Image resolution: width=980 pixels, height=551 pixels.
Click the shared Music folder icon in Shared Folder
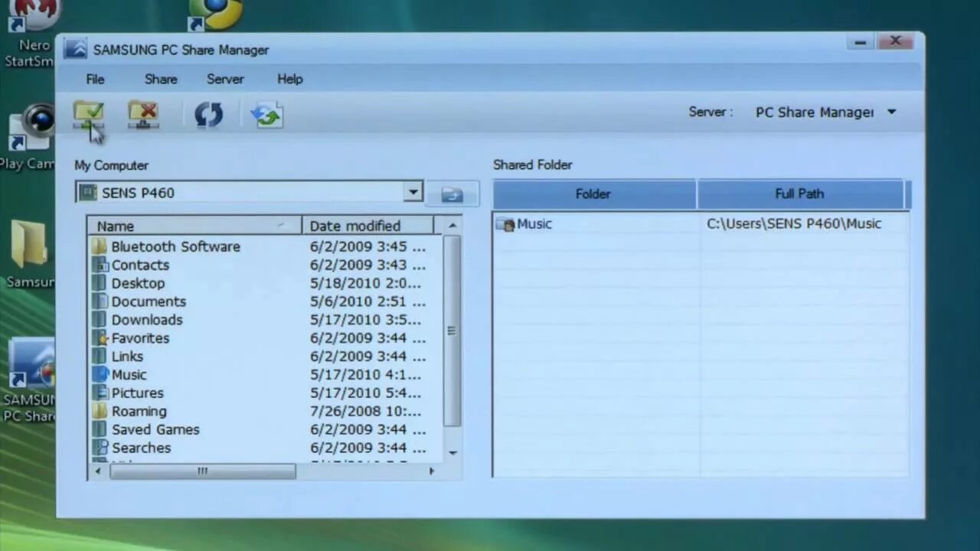coord(505,224)
